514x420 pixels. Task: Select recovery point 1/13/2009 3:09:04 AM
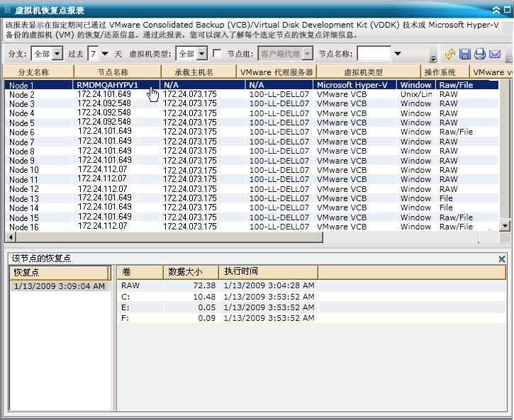(x=60, y=287)
